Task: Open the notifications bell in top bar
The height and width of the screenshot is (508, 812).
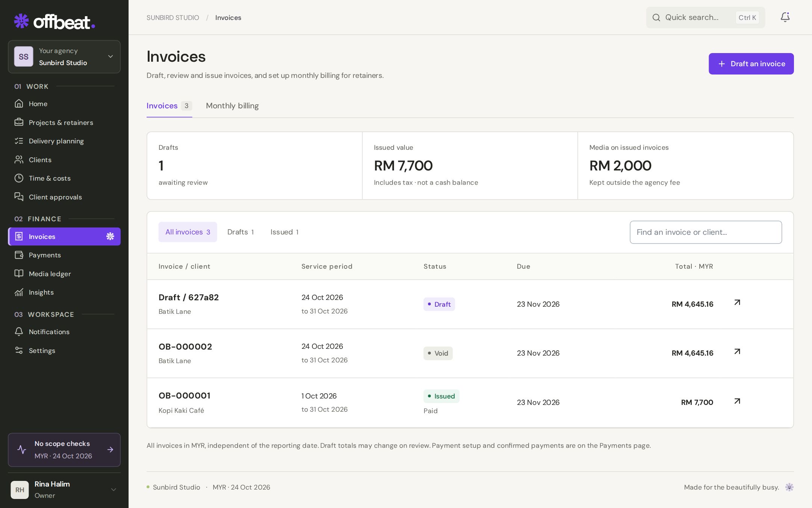Action: click(785, 17)
